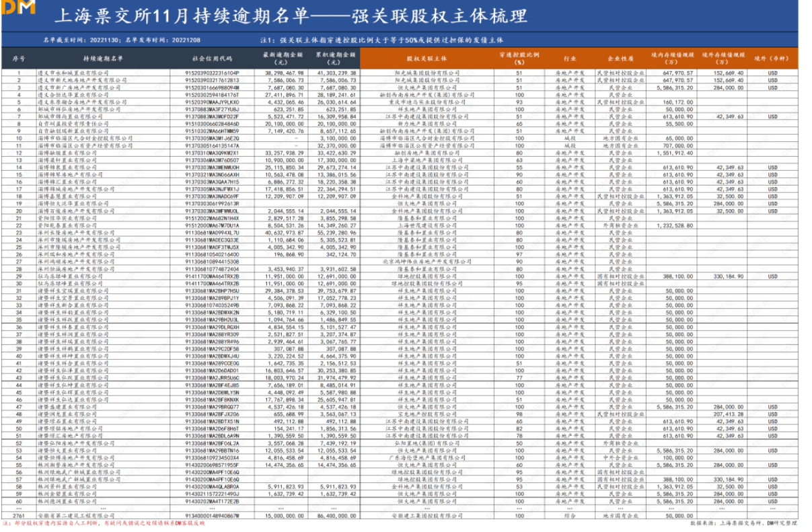
Task: Select cumulative amount 31,974,479.92
Action: (336, 378)
